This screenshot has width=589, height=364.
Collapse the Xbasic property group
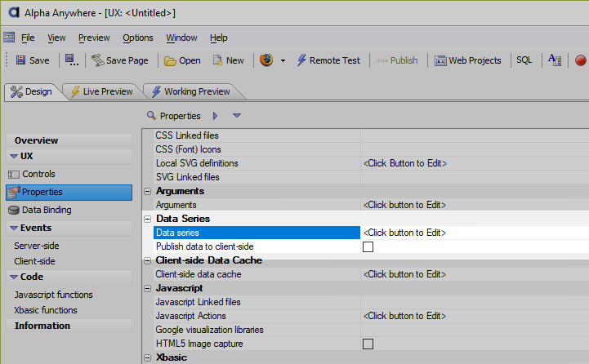point(148,358)
